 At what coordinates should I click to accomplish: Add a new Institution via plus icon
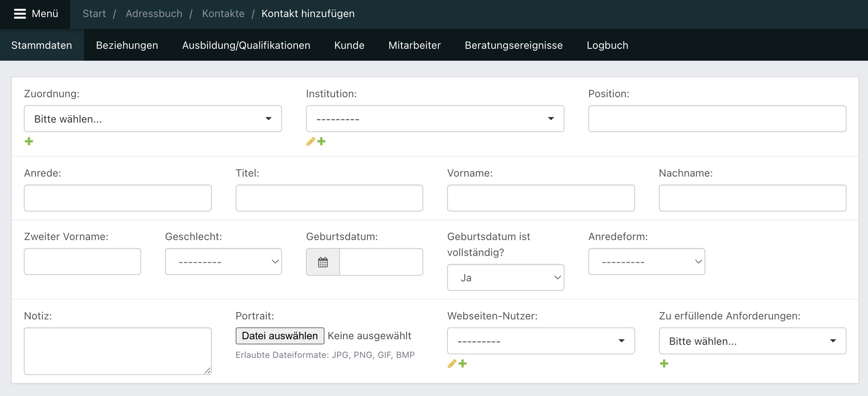[x=321, y=141]
